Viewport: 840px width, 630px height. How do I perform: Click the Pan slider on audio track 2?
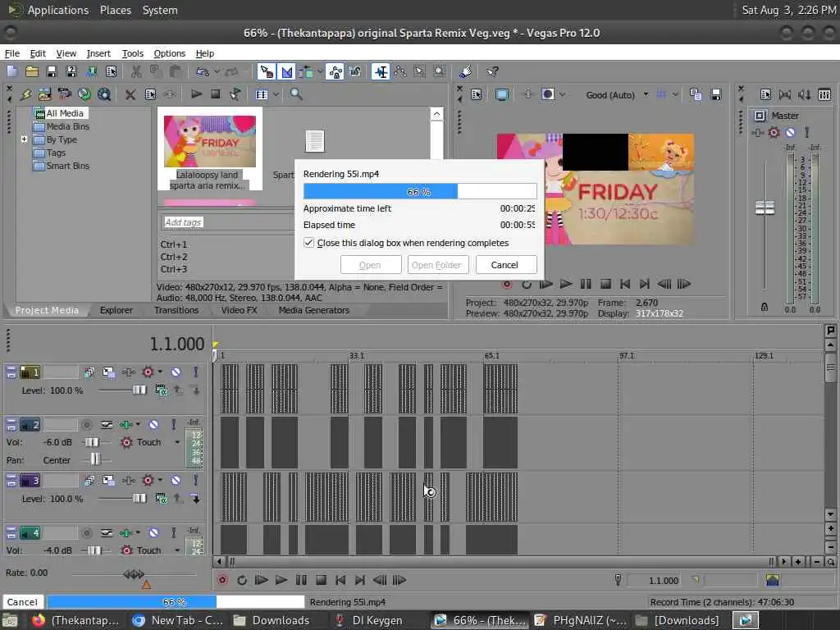click(97, 459)
